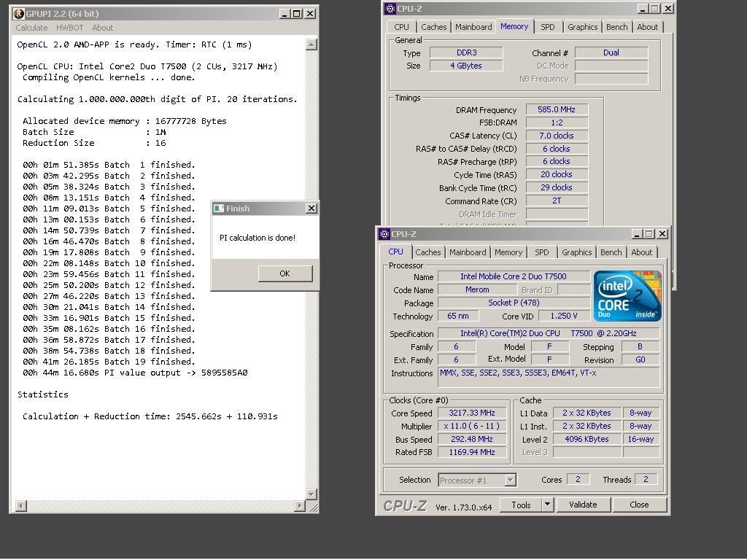This screenshot has height=560, width=747.
Task: Switch to Caches tab in front CPU-Z window
Action: [x=427, y=252]
